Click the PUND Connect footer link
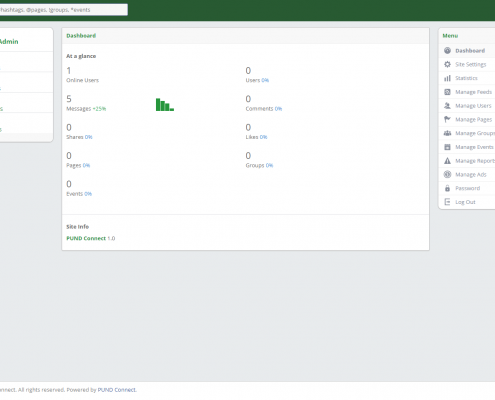Image resolution: width=495 pixels, height=400 pixels. [x=117, y=390]
